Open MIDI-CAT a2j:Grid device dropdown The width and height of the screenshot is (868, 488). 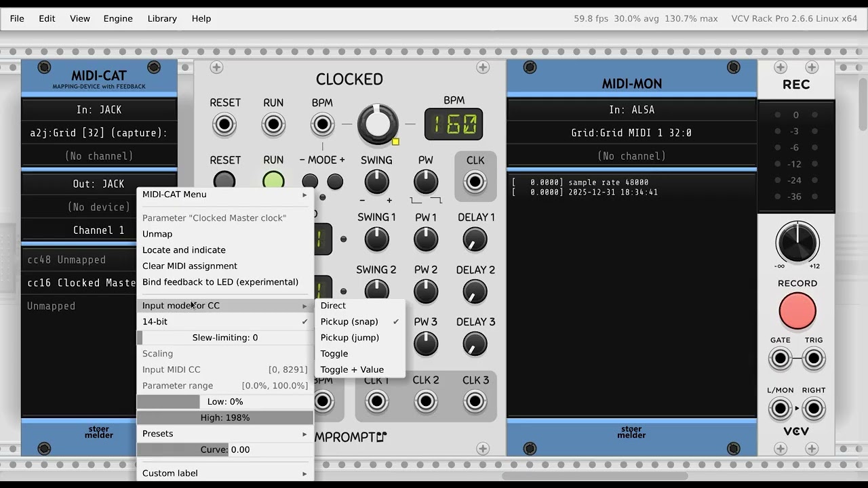pyautogui.click(x=100, y=133)
